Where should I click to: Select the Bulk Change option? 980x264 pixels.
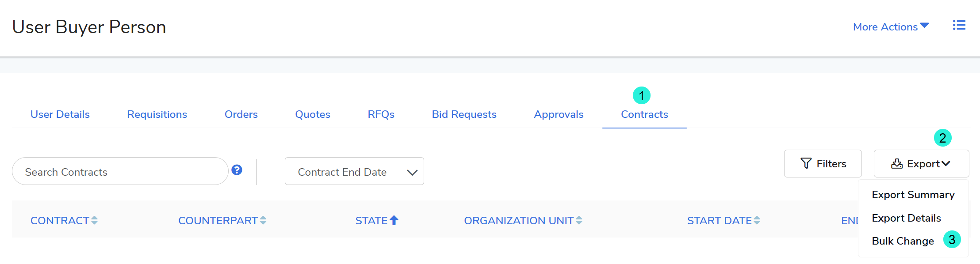tap(903, 241)
